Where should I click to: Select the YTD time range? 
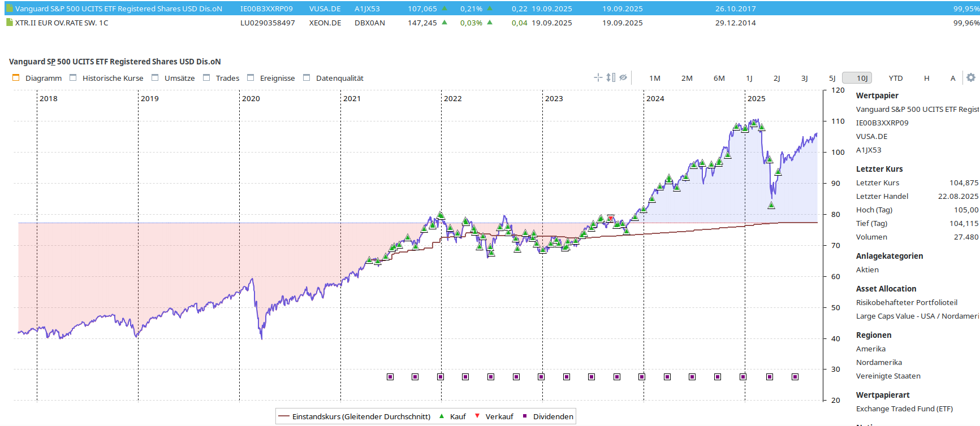pos(896,78)
